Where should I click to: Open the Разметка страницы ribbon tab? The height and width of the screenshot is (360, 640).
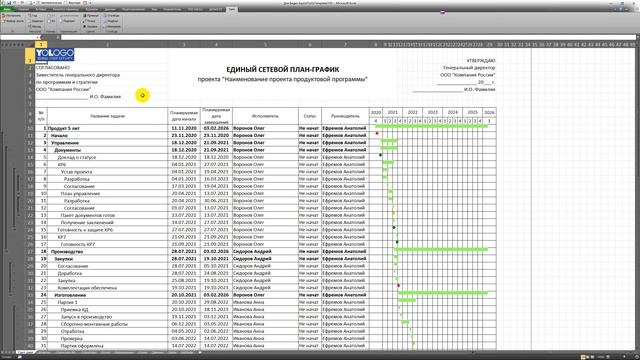[x=66, y=9]
